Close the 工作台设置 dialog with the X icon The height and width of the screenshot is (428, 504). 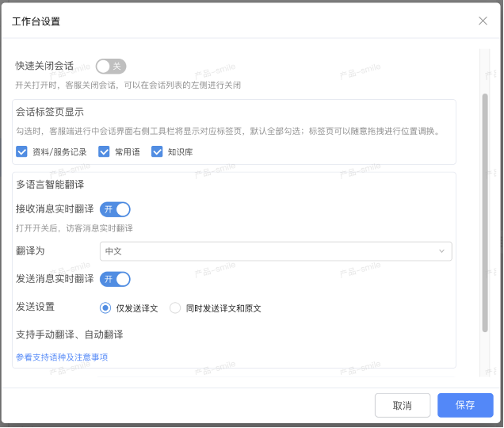pos(483,21)
